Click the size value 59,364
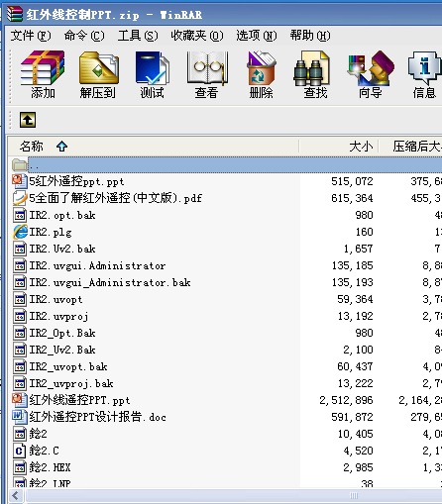The width and height of the screenshot is (442, 504). click(355, 299)
